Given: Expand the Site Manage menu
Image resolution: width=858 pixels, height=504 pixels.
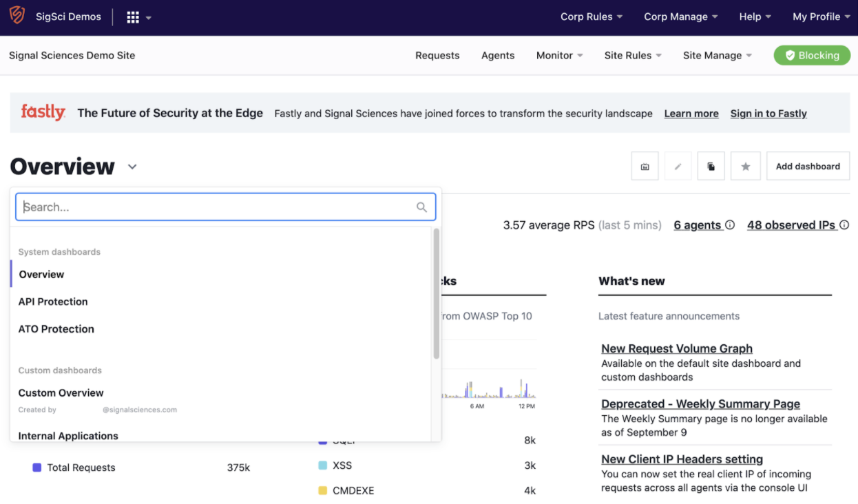Looking at the screenshot, I should (718, 56).
